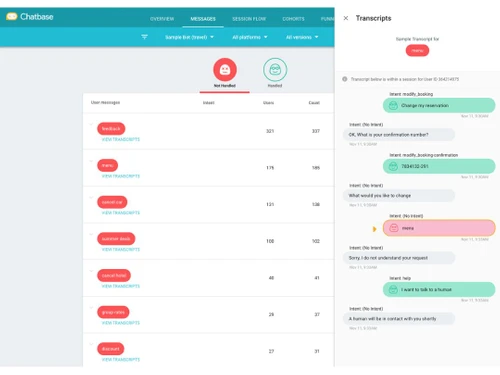Switch to the Session Flow tab
The height and width of the screenshot is (375, 500).
click(x=249, y=19)
